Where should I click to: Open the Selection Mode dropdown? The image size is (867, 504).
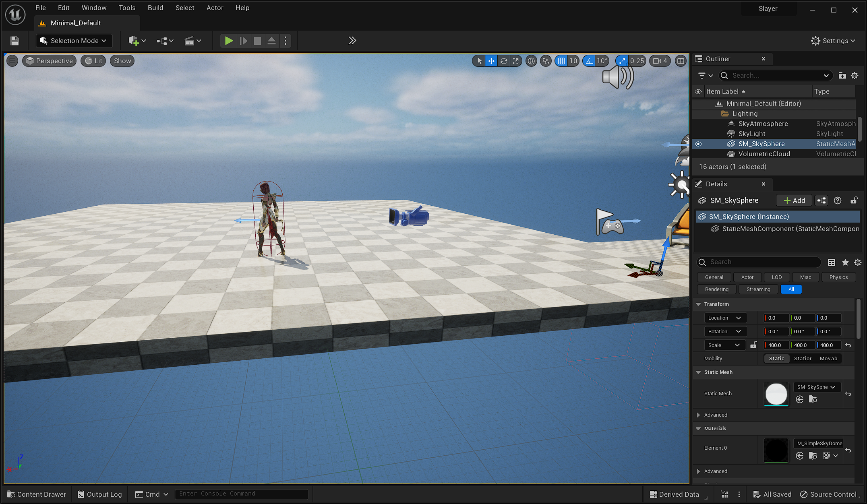[x=74, y=41]
